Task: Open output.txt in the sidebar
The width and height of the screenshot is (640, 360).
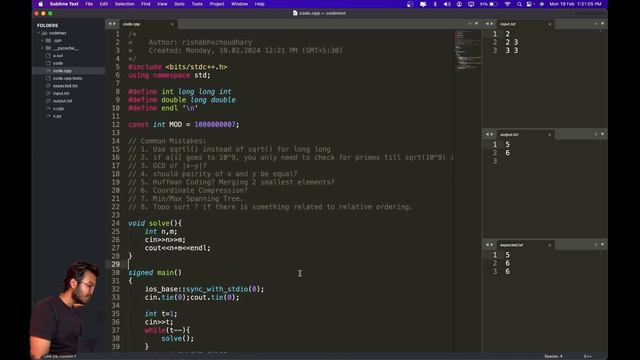Action: click(x=62, y=101)
